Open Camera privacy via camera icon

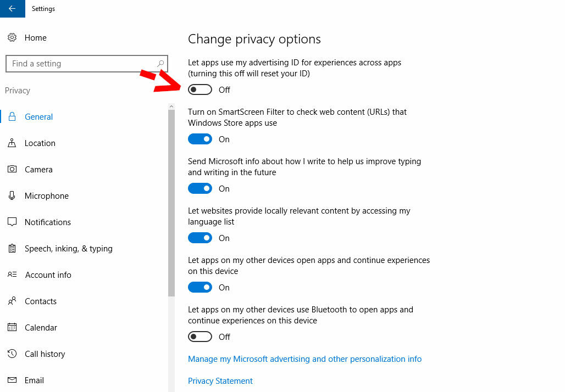coord(12,169)
